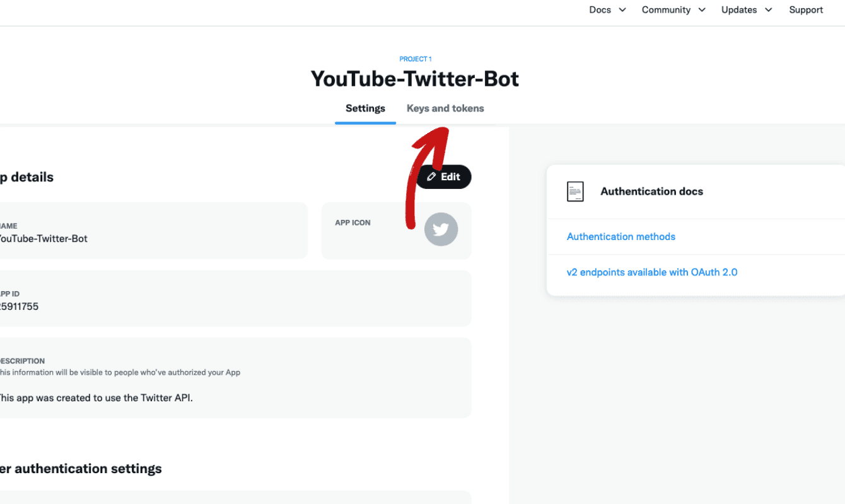This screenshot has width=845, height=504.
Task: Open v2 endpoints available with OAuth 2.0 link
Action: pyautogui.click(x=652, y=272)
